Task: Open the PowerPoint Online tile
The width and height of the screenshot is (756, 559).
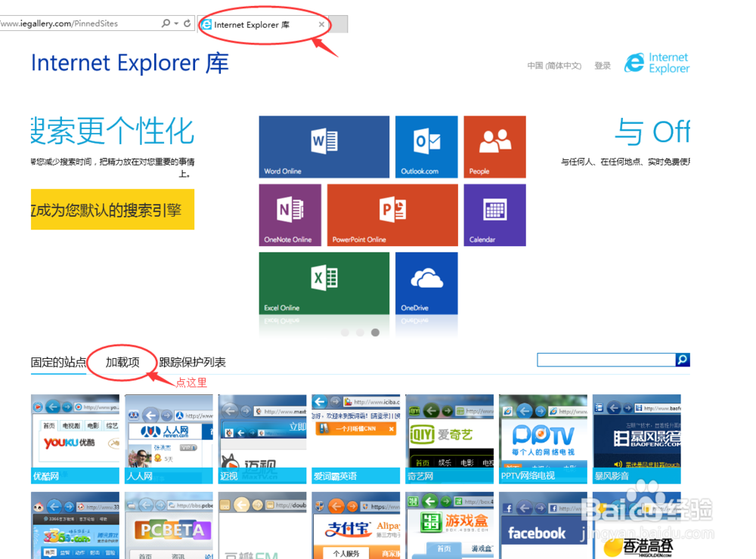Action: click(x=392, y=215)
